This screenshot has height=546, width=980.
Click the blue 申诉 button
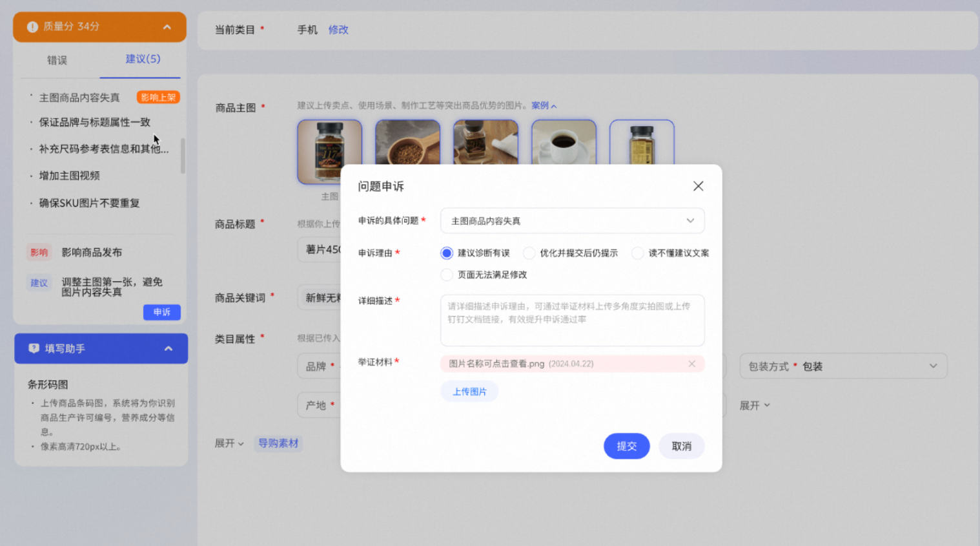click(161, 312)
